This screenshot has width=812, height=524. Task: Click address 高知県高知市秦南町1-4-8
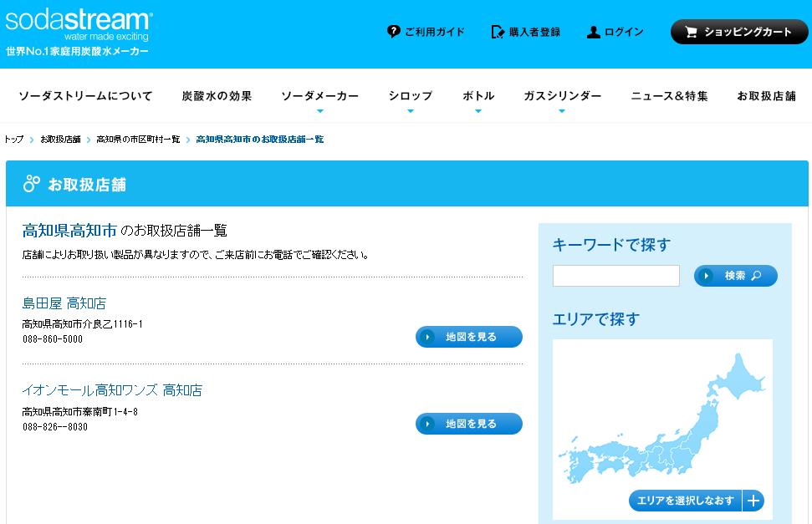(x=79, y=412)
